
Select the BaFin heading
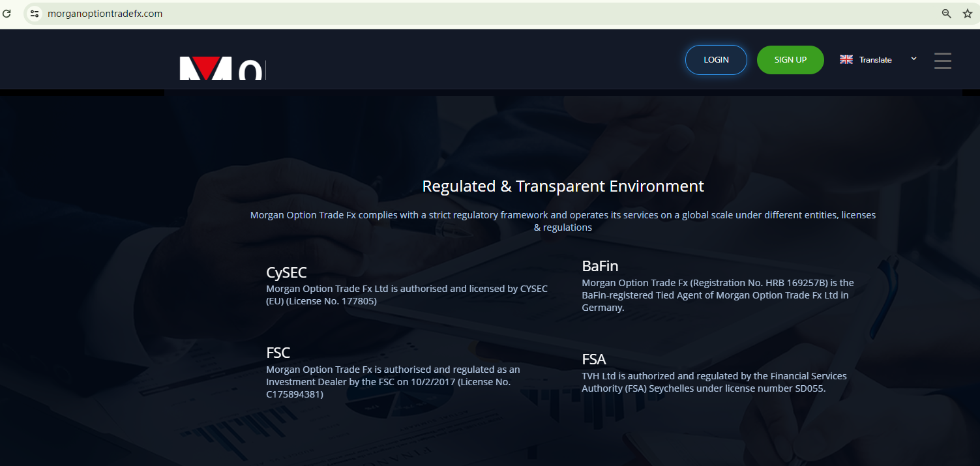coord(600,266)
